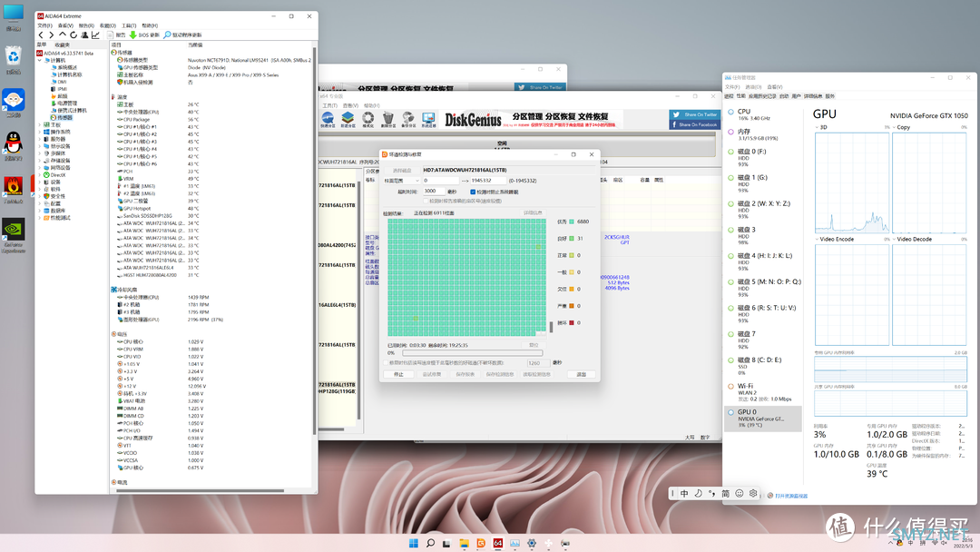Click the end cylinder field 1945332
Image resolution: width=980 pixels, height=552 pixels.
click(487, 181)
